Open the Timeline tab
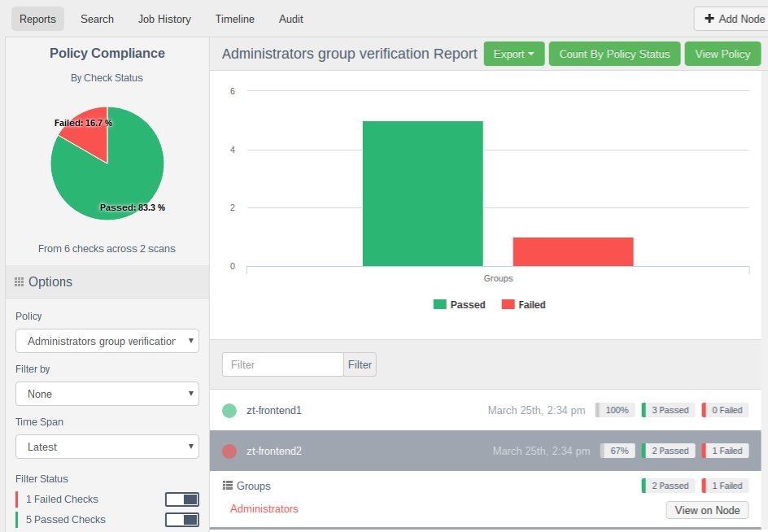 (x=234, y=19)
